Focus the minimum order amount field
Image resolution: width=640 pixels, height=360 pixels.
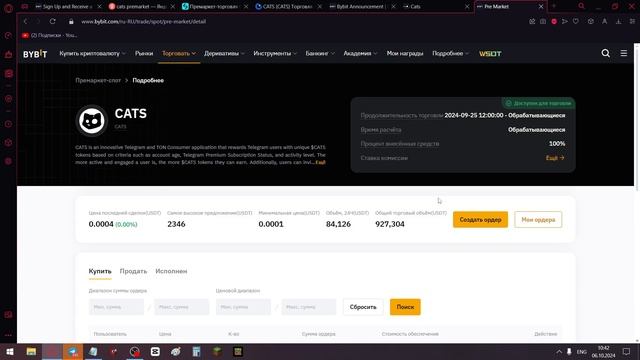tap(116, 307)
